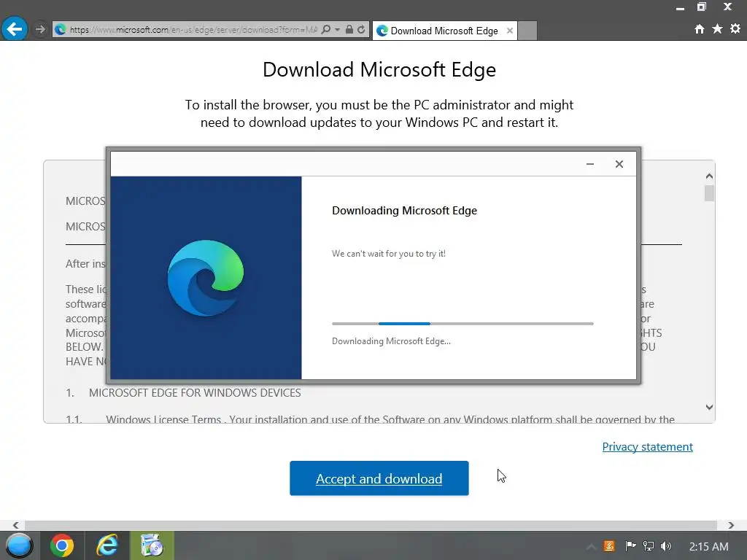Click Accept and download button
This screenshot has width=747, height=560.
[x=379, y=478]
